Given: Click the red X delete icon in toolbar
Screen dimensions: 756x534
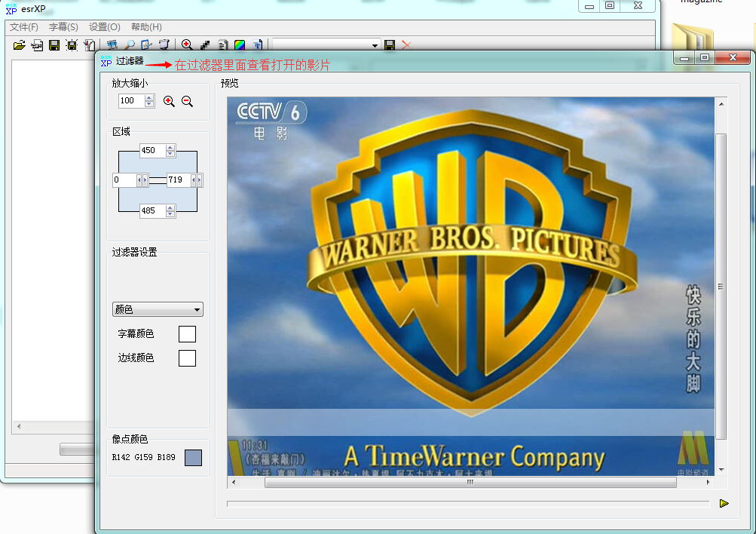Looking at the screenshot, I should (x=406, y=45).
